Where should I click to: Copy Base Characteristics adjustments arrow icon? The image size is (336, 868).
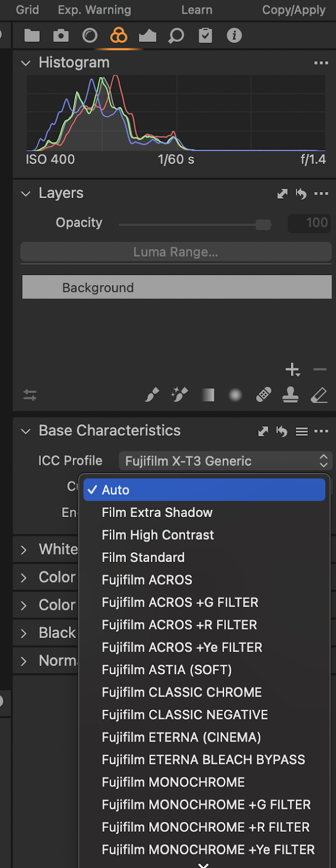pos(263,431)
